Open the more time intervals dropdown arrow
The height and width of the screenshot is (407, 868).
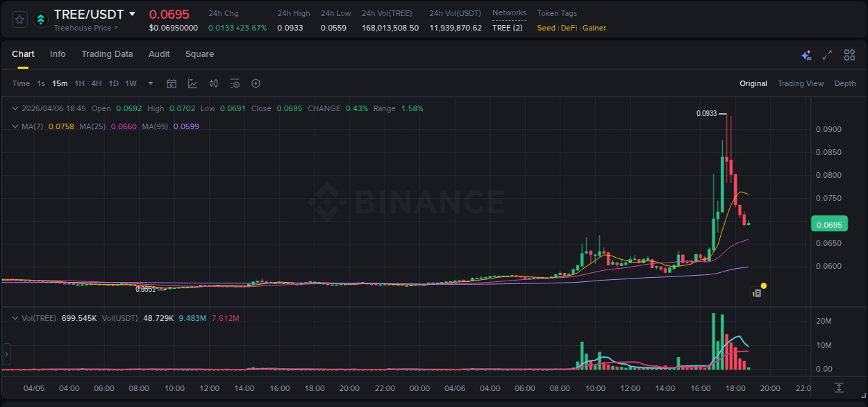pyautogui.click(x=151, y=83)
